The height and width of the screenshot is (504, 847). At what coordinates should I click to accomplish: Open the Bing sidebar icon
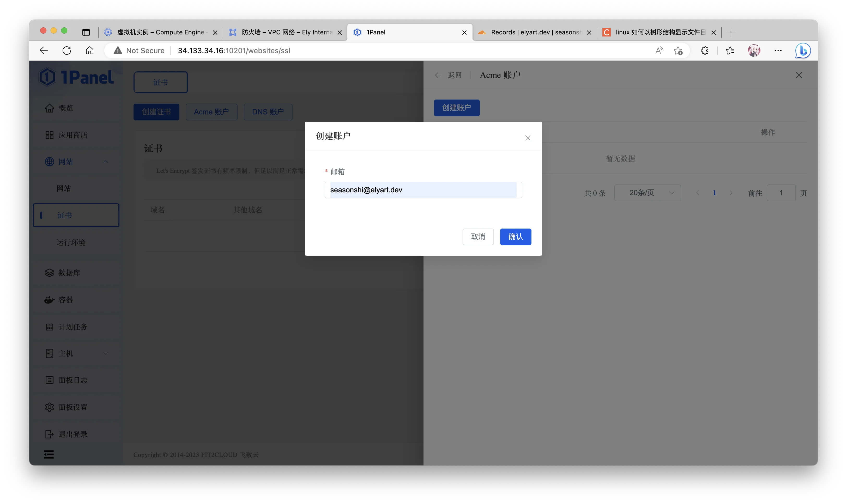[803, 51]
